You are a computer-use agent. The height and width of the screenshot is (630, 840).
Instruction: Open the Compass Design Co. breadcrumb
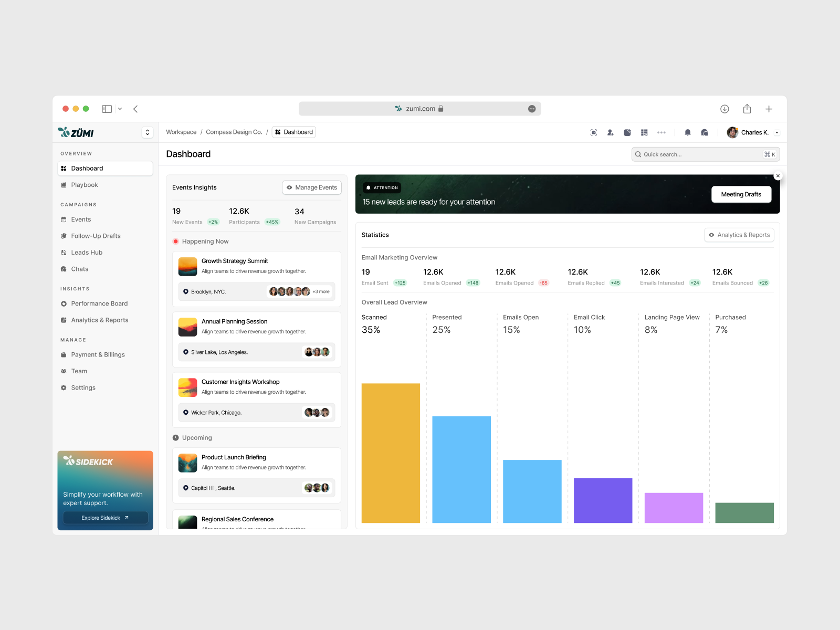click(x=234, y=132)
